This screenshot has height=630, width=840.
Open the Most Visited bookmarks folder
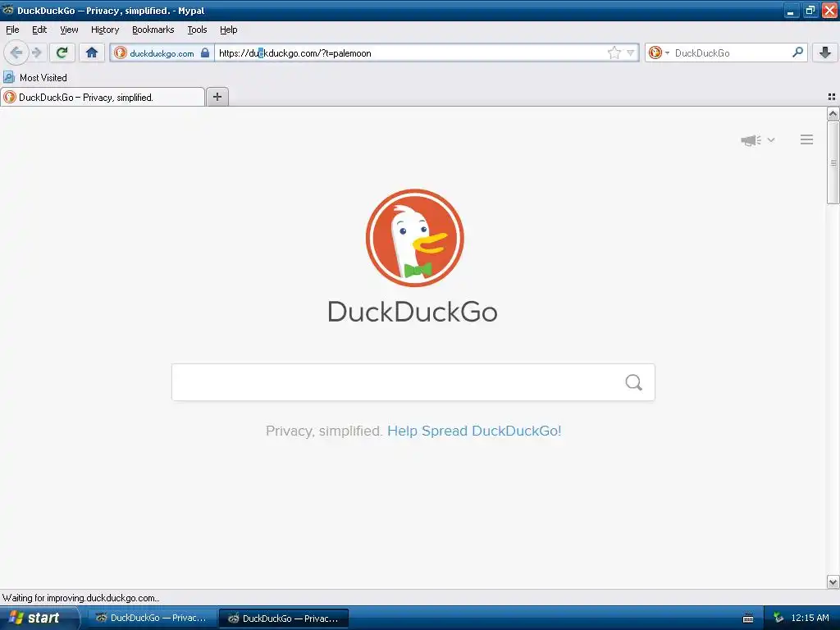click(x=35, y=78)
